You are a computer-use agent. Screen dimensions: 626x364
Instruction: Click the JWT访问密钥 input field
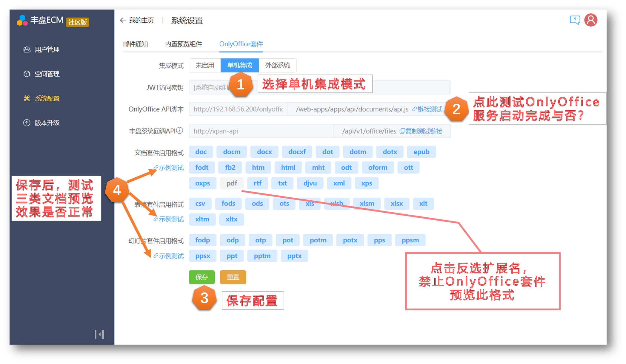click(x=320, y=87)
